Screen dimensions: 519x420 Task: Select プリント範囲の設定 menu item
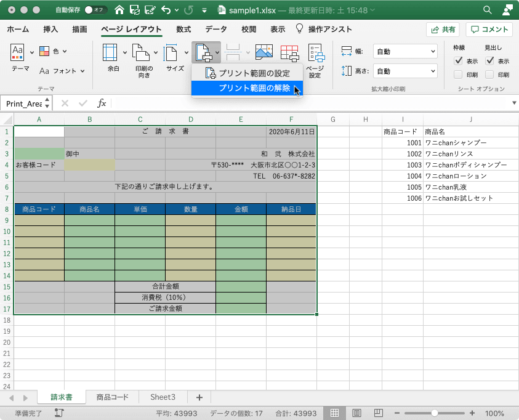point(247,73)
